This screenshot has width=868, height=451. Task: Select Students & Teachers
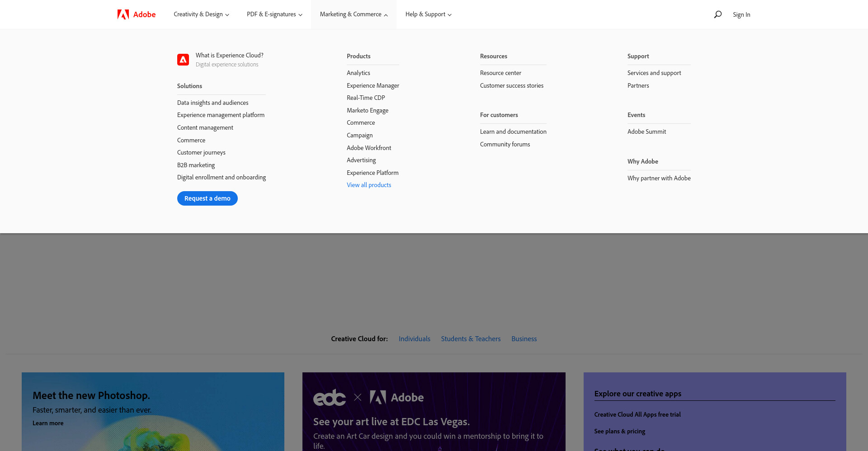pos(471,338)
